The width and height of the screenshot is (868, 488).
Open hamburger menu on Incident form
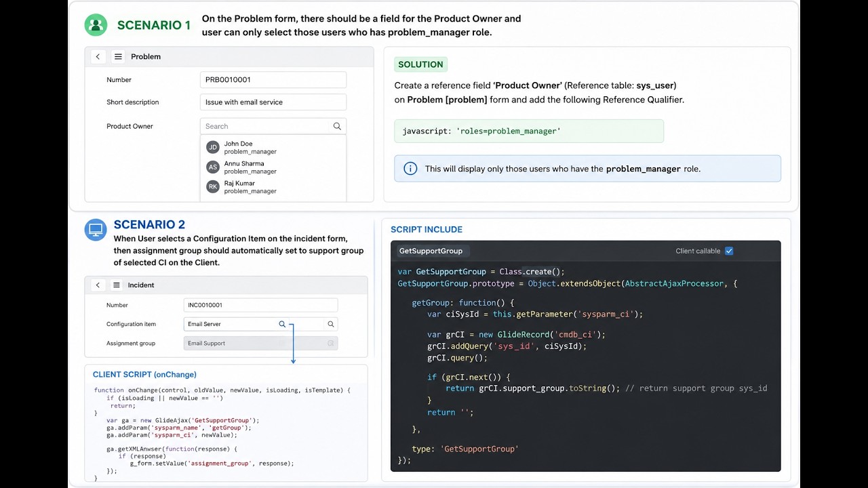[x=117, y=285]
